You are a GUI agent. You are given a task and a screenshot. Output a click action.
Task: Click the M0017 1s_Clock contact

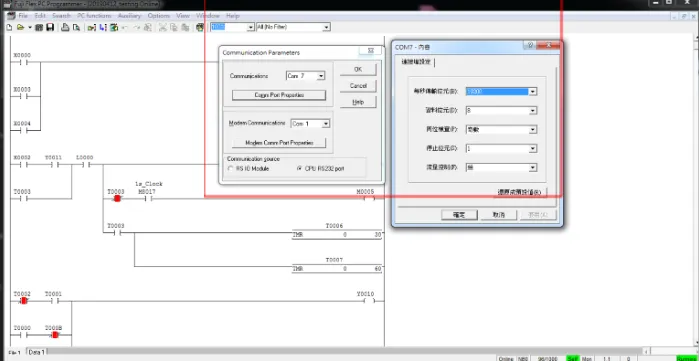coord(147,198)
